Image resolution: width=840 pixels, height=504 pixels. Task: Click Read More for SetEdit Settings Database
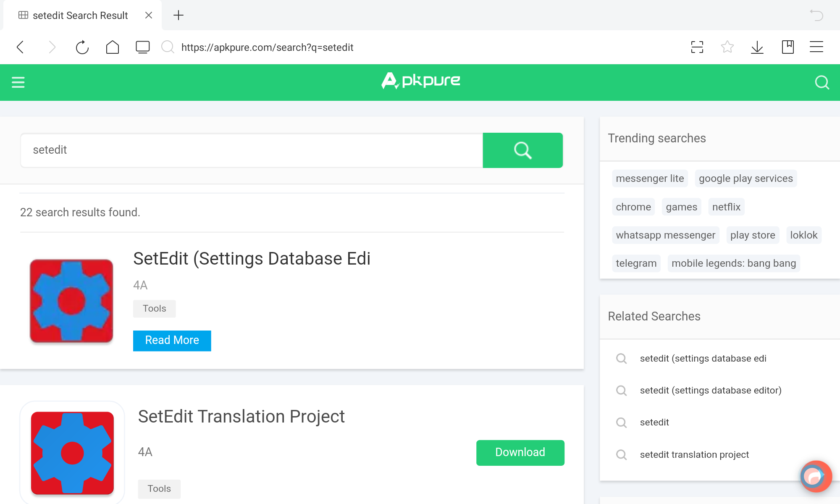(x=172, y=340)
